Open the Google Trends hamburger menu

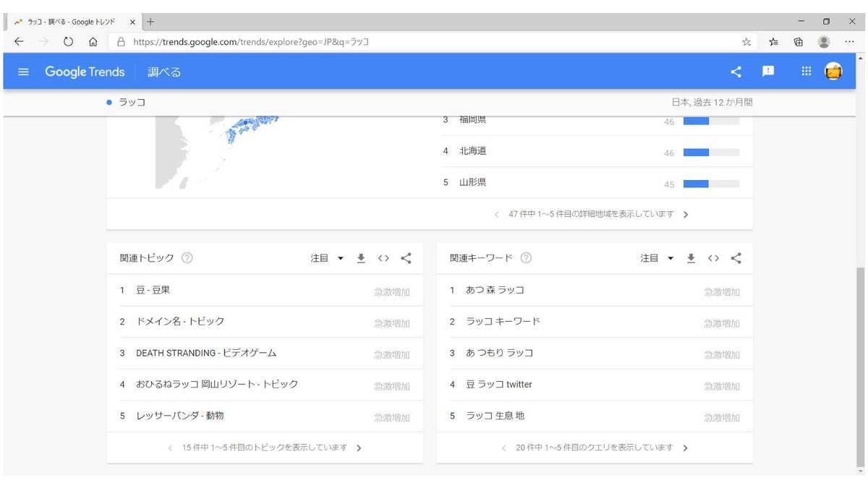24,72
